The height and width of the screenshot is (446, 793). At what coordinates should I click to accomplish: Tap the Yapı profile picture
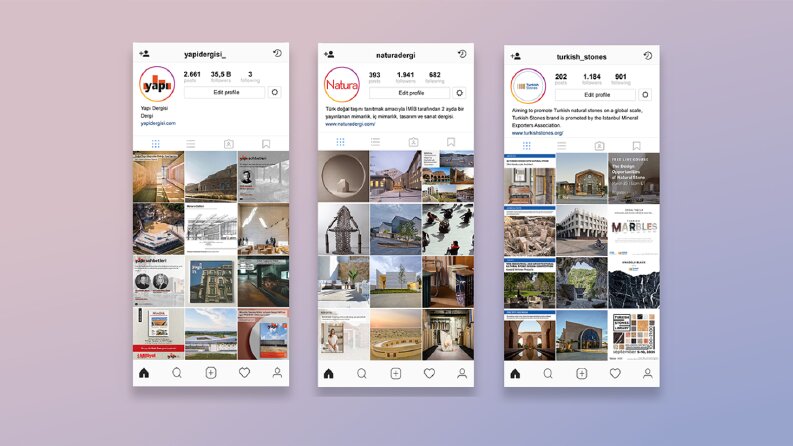pyautogui.click(x=157, y=84)
